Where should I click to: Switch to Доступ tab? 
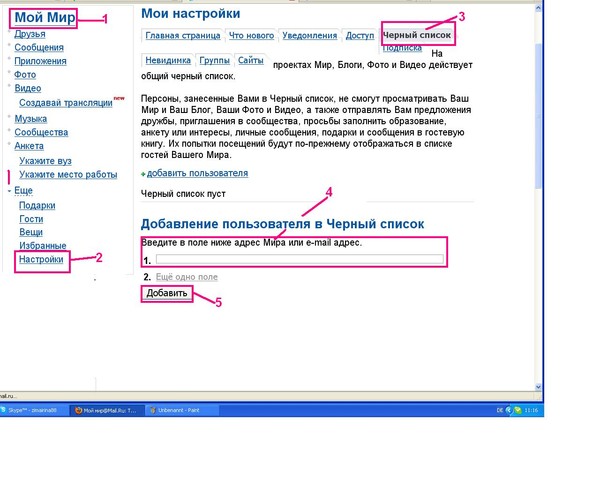360,36
